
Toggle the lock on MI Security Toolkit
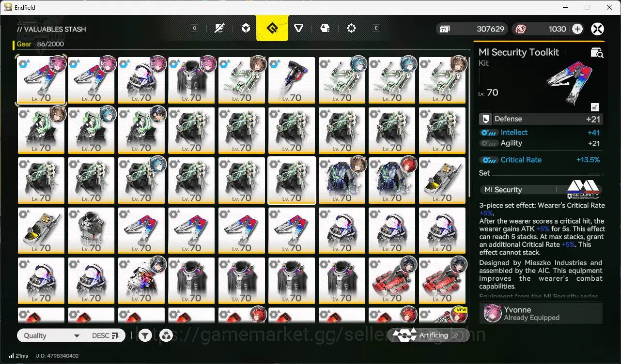(x=595, y=107)
